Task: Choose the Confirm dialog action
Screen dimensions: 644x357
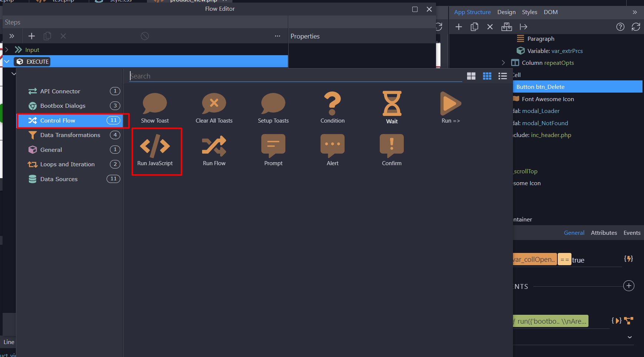Action: tap(392, 151)
